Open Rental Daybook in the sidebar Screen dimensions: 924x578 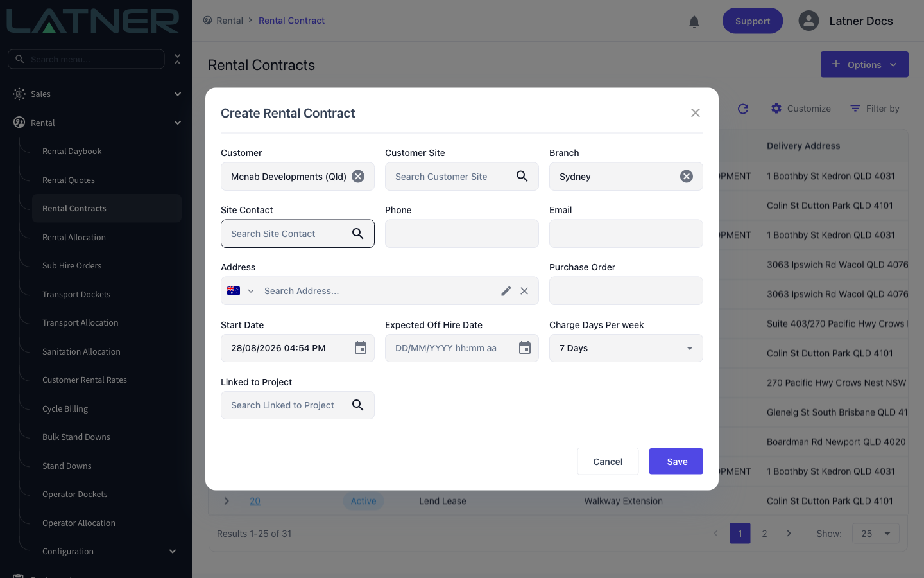72,152
